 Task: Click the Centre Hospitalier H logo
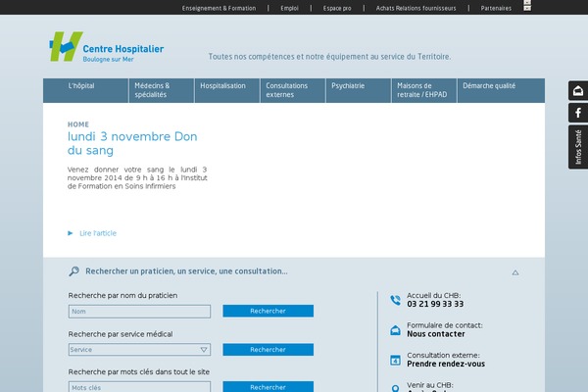(66, 46)
